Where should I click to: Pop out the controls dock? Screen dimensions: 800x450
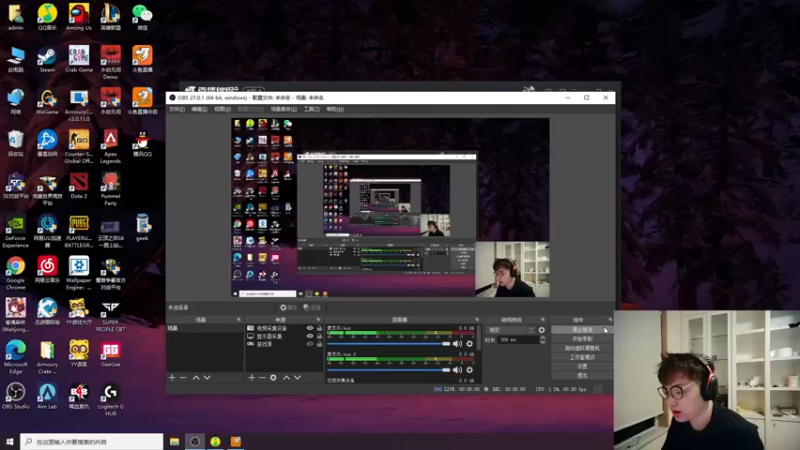pyautogui.click(x=610, y=320)
